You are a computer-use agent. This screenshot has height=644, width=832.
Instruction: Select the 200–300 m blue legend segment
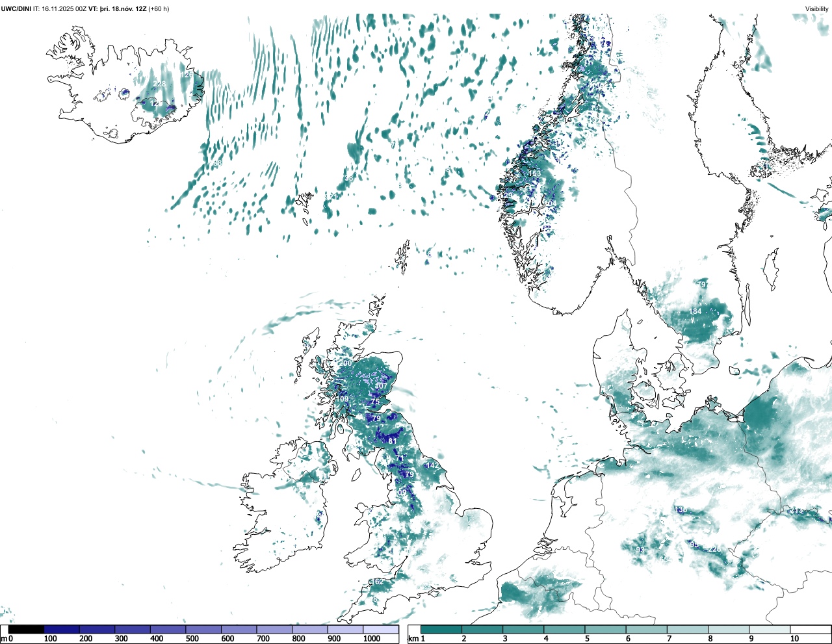[97, 629]
